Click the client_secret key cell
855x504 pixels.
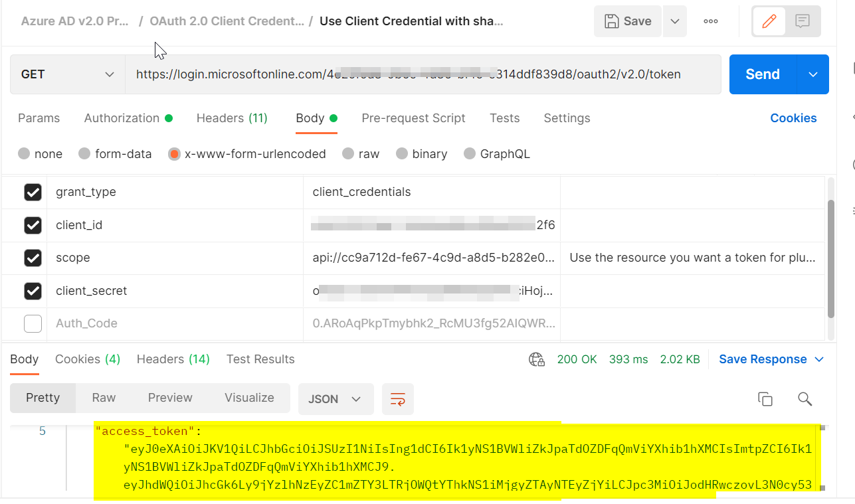coord(175,291)
